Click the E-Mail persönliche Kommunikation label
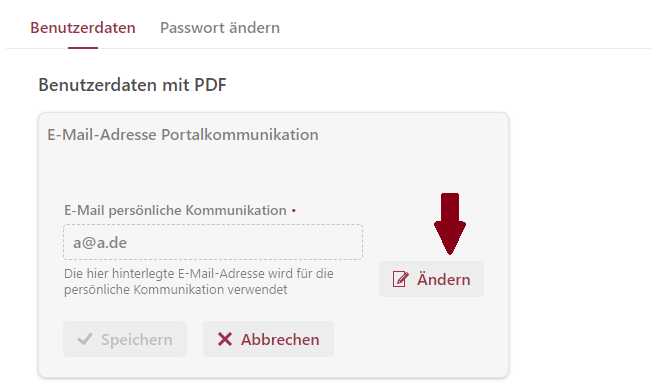The height and width of the screenshot is (392, 651). (175, 211)
